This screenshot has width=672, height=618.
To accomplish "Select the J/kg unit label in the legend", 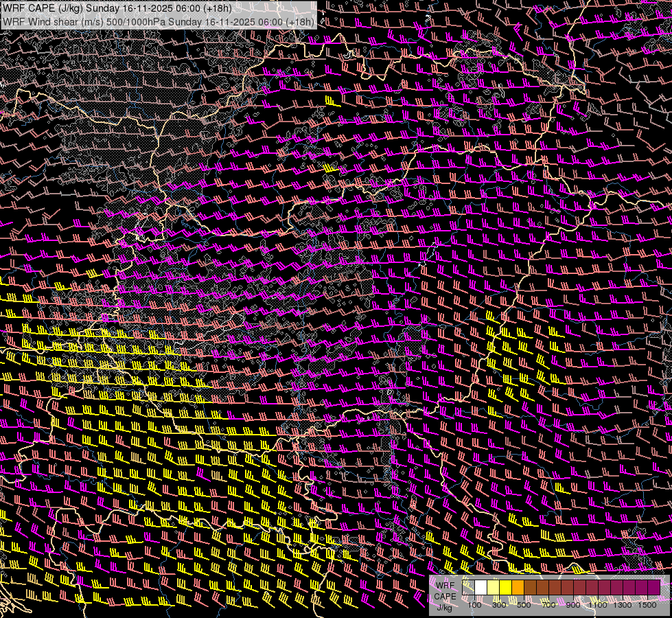I will pos(444,606).
